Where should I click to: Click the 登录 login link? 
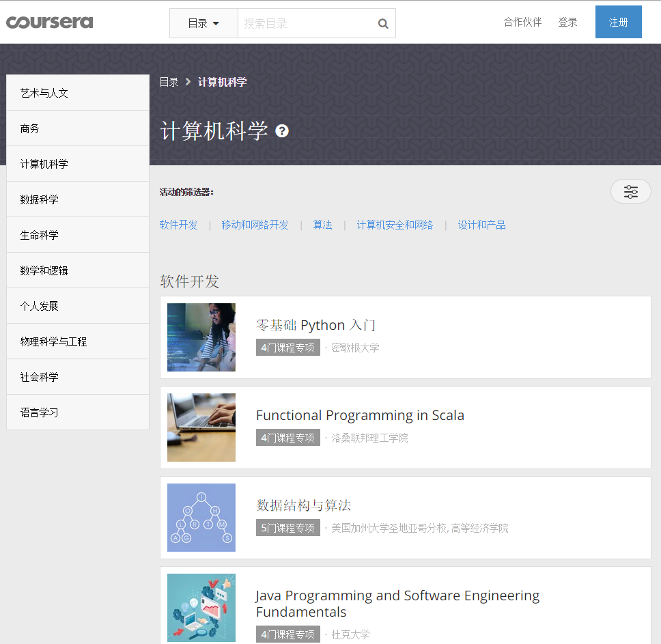(567, 22)
